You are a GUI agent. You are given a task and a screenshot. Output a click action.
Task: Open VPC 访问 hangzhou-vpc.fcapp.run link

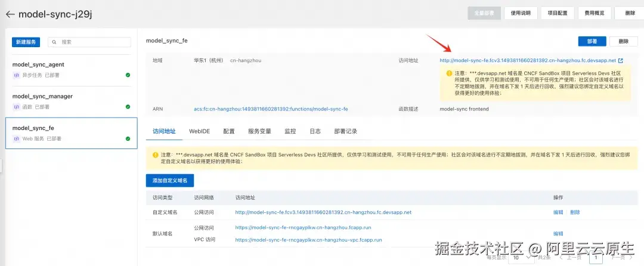pos(308,239)
